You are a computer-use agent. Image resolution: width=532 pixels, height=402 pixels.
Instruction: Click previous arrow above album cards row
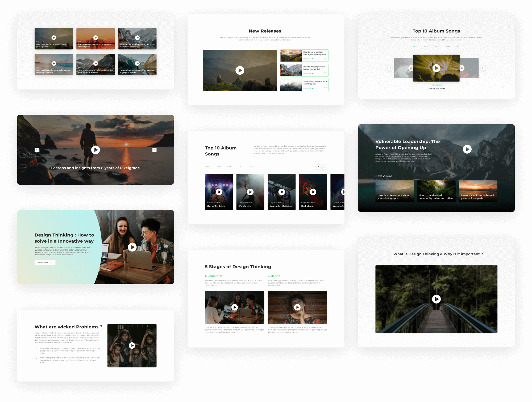(319, 167)
